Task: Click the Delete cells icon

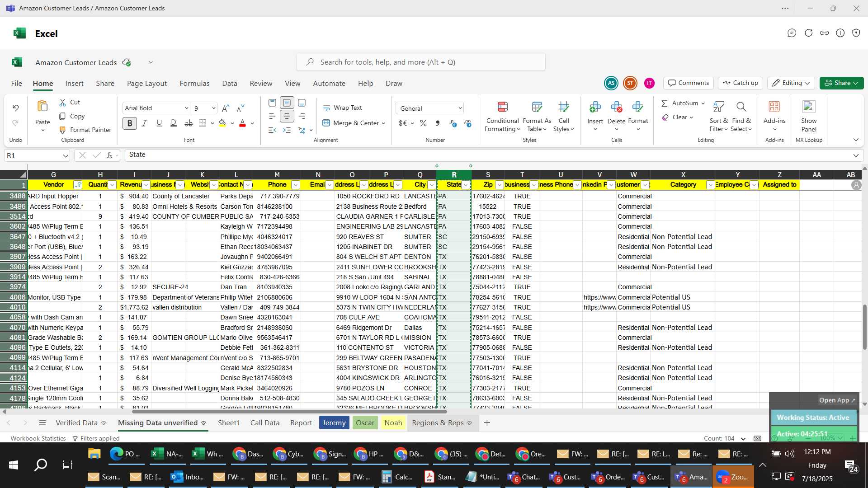Action: tap(616, 107)
